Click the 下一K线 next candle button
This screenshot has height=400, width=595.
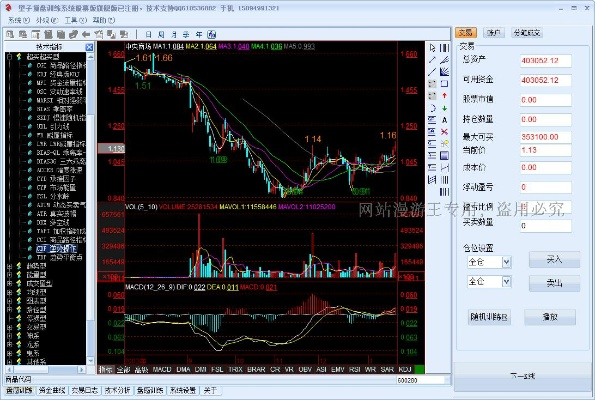[x=523, y=376]
